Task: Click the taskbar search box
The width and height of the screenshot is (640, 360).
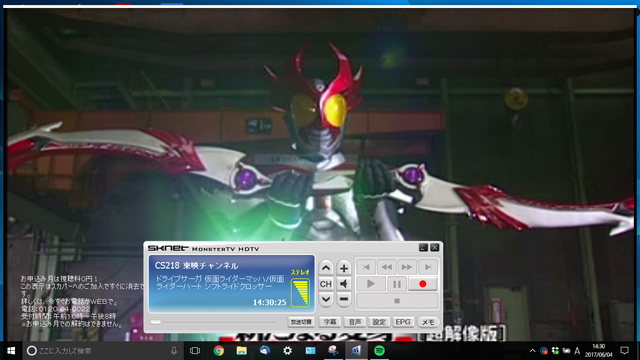Action: tap(102, 351)
